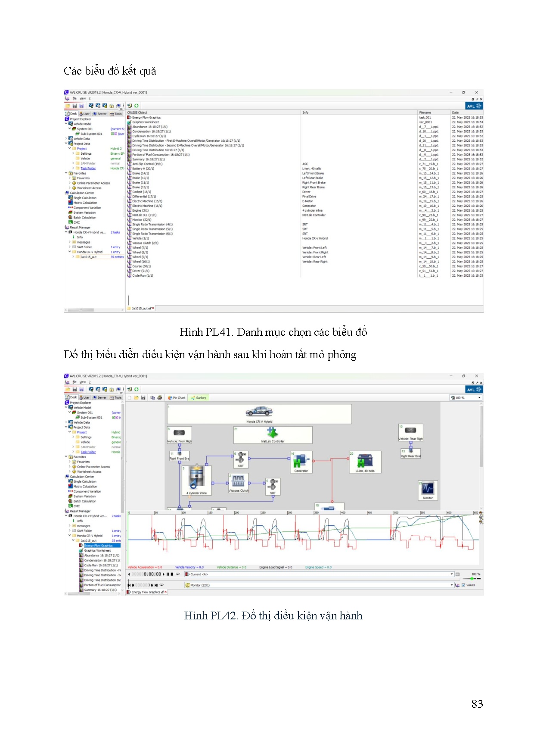Viewport: 534px width, 756px height.
Task: Select the Monitor component block in the diagram
Action: pos(428,490)
